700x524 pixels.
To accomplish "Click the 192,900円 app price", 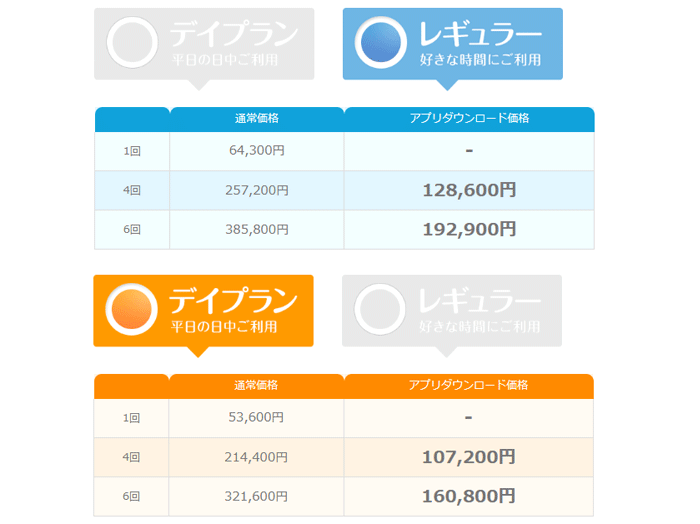I will click(469, 229).
